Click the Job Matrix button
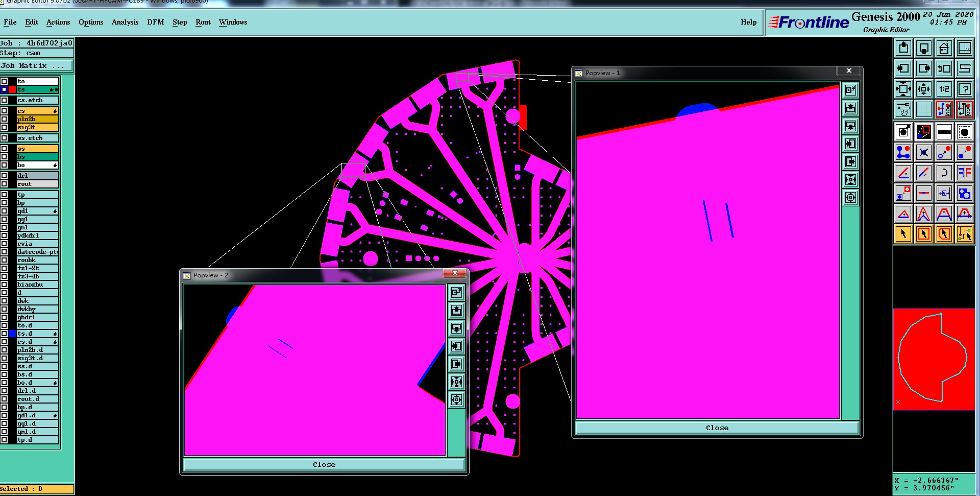The height and width of the screenshot is (496, 980). 37,66
